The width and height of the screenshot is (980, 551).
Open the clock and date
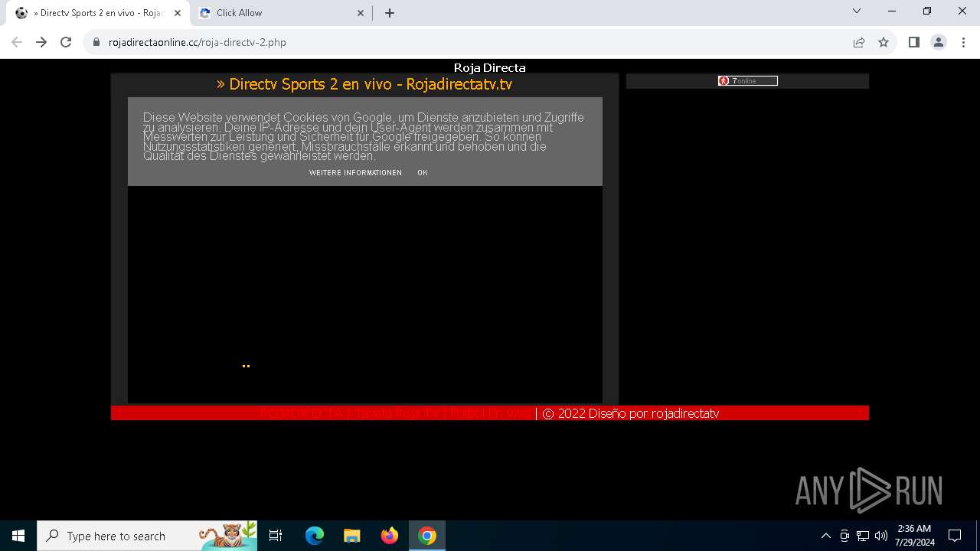[x=915, y=536]
